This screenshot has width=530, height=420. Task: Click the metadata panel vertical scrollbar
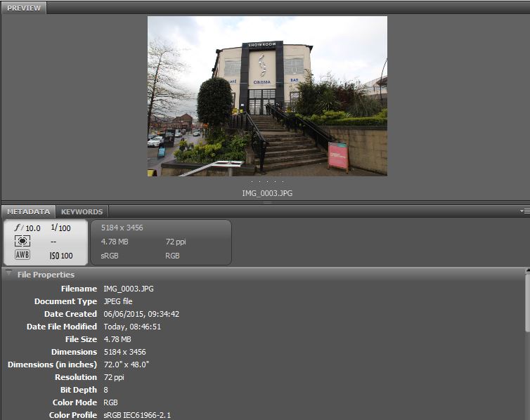[528, 303]
